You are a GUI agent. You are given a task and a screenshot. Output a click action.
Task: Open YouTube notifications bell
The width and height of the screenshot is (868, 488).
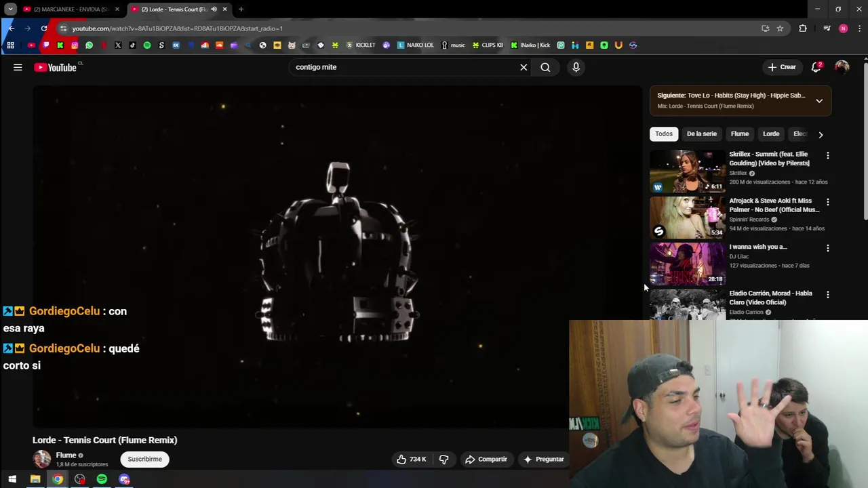816,67
